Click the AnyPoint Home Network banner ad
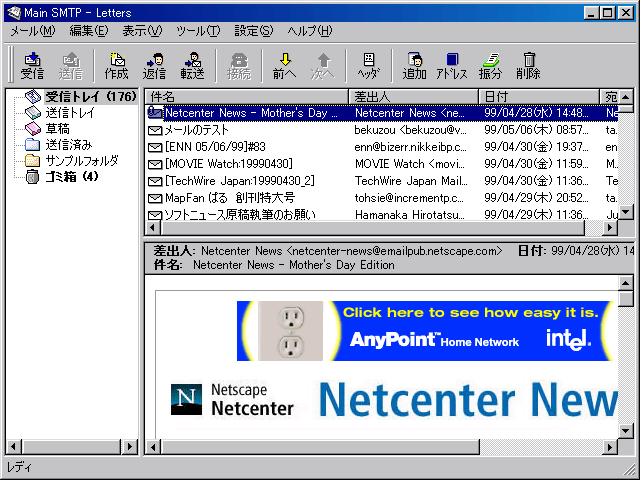 (425, 331)
